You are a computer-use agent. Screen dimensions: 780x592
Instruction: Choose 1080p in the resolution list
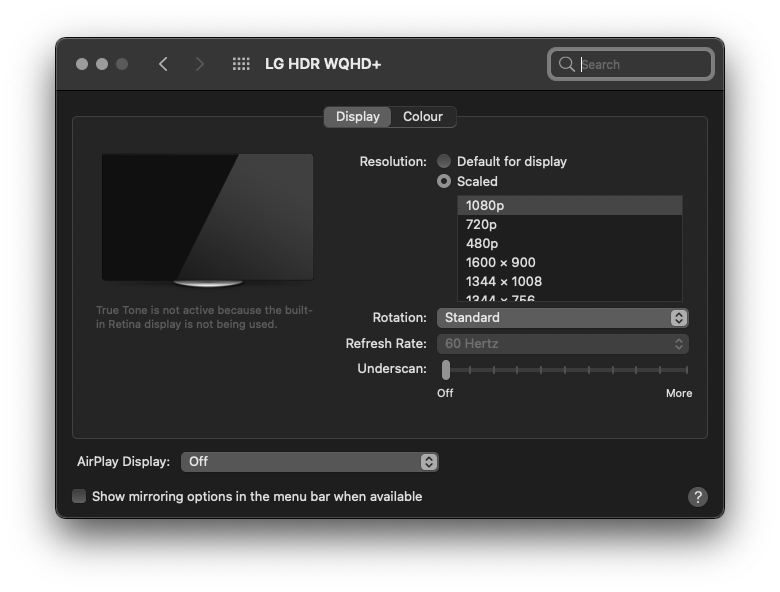click(x=570, y=205)
